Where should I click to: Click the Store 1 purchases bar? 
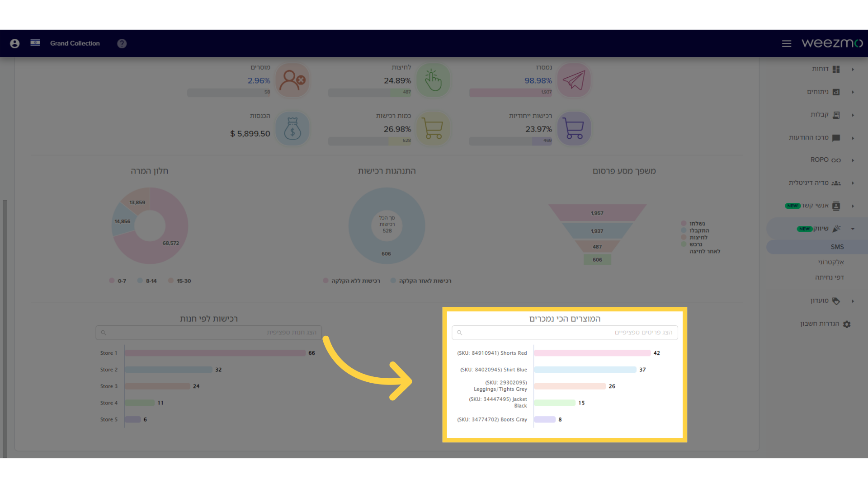pyautogui.click(x=215, y=353)
